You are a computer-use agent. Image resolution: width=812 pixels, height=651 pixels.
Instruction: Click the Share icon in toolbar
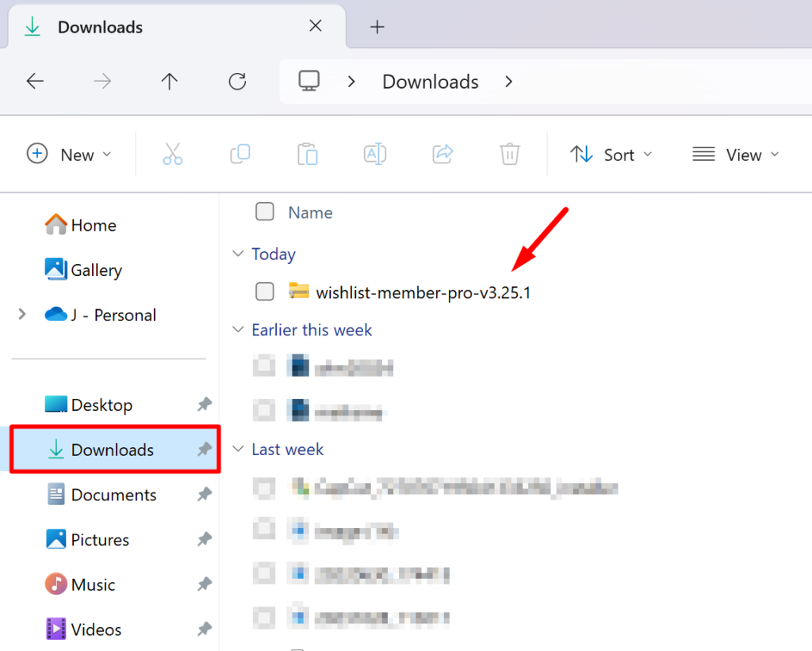pos(442,154)
